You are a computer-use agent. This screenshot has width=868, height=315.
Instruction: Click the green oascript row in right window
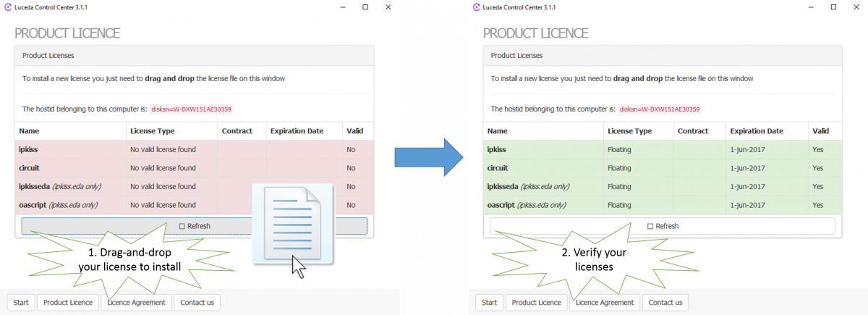[662, 205]
